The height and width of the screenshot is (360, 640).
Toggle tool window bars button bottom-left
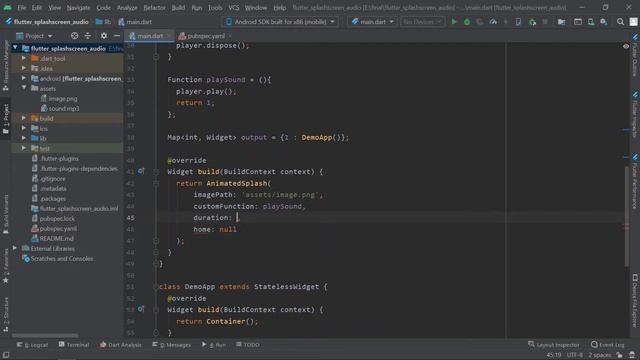click(6, 355)
